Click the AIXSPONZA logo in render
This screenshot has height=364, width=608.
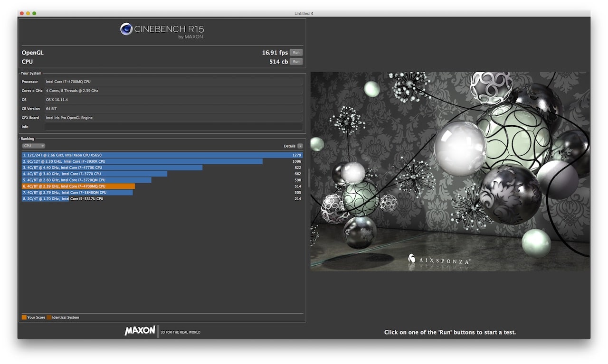tap(439, 260)
